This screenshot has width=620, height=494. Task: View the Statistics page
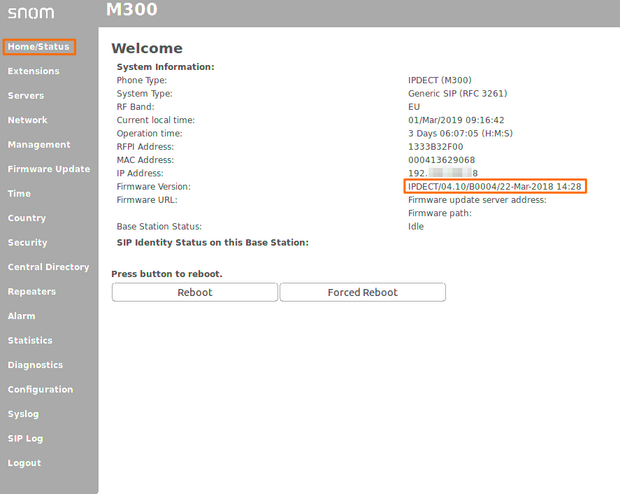pyautogui.click(x=30, y=341)
